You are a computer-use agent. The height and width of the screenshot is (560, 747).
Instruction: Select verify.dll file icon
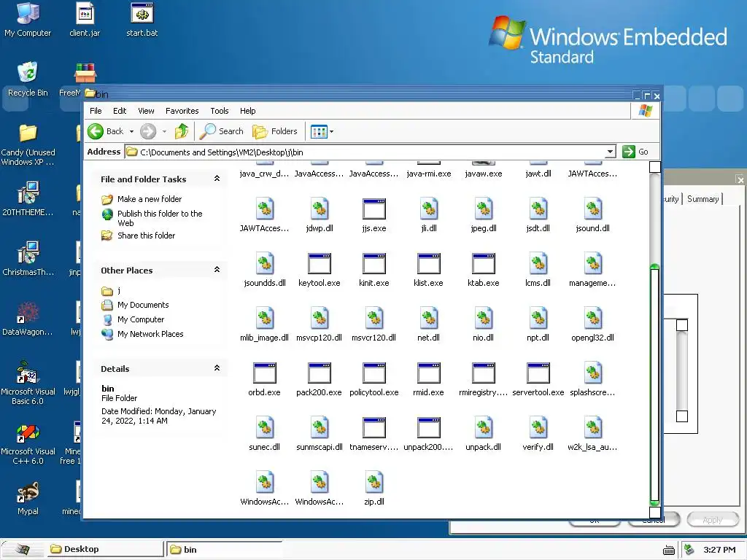pyautogui.click(x=538, y=427)
